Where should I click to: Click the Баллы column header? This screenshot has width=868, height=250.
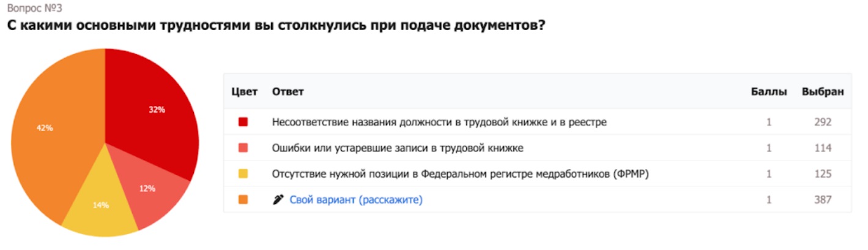click(769, 92)
